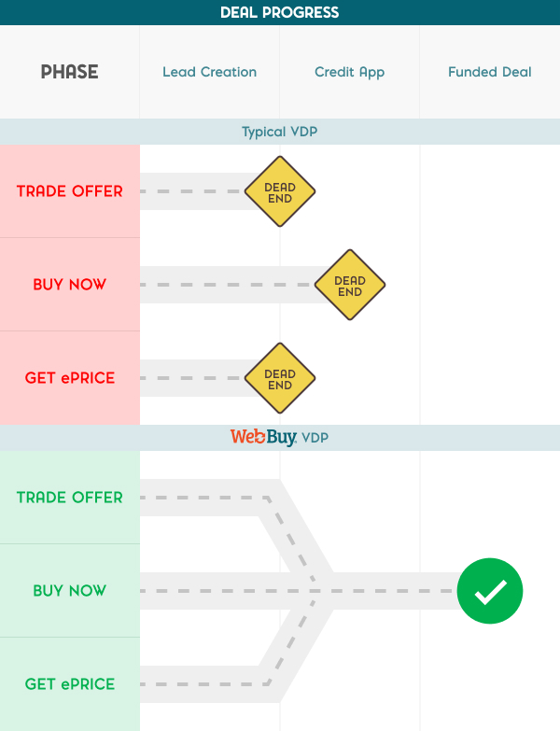The width and height of the screenshot is (560, 731).
Task: Click the red GET ePRICE label
Action: (x=70, y=378)
